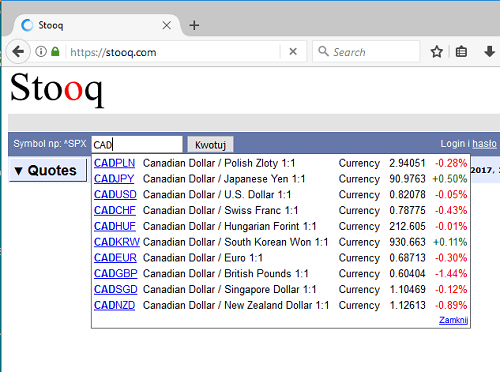Click 'Canadian Dollar / Hungarian Forint 1:1' text
500x372 pixels.
pos(229,226)
